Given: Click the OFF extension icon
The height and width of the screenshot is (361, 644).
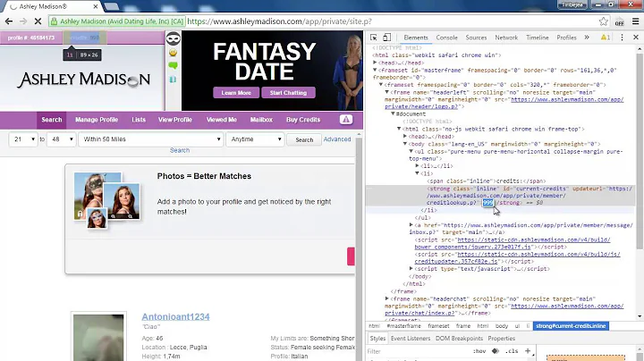Looking at the screenshot, I should [x=619, y=21].
